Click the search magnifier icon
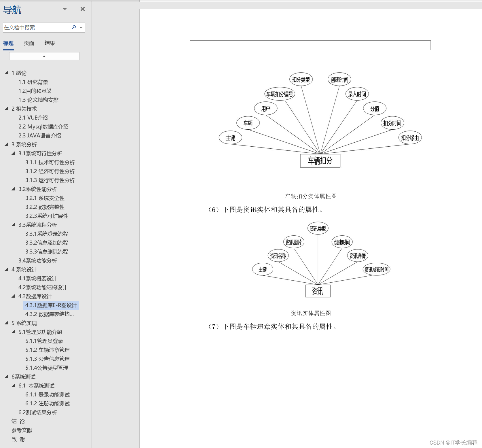The image size is (482, 448). point(74,27)
